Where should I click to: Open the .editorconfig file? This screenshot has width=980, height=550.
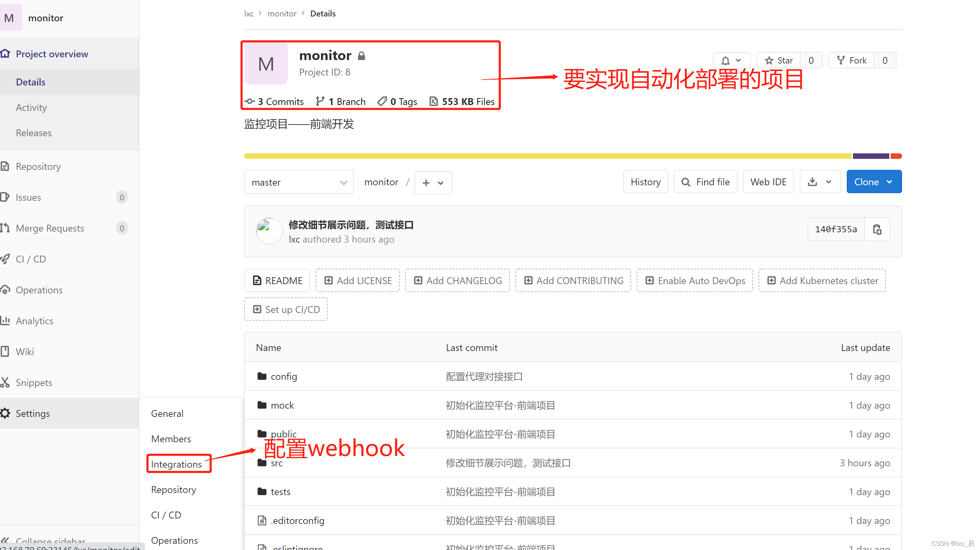point(297,520)
